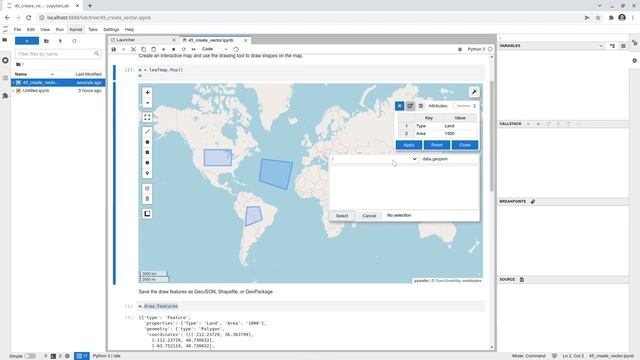
Task: Click the data.geojson filename field
Action: [449, 159]
